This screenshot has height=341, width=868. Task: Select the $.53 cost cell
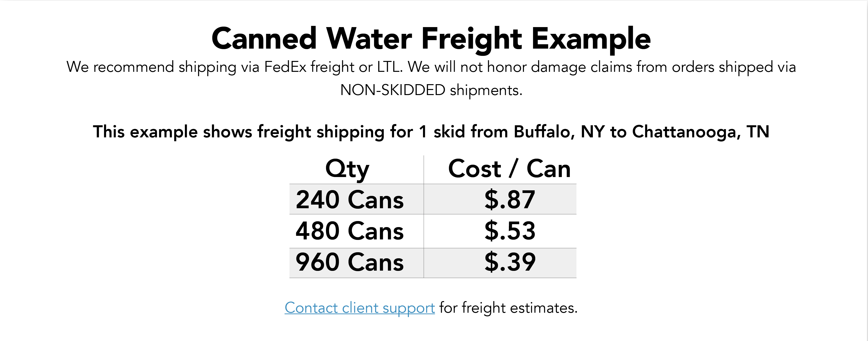[x=509, y=231]
